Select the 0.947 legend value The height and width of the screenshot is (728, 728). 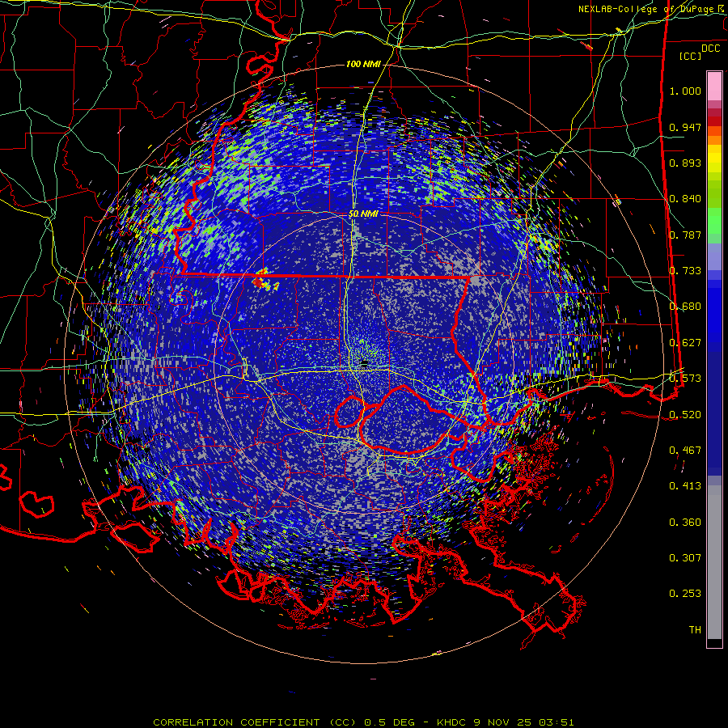pos(685,127)
